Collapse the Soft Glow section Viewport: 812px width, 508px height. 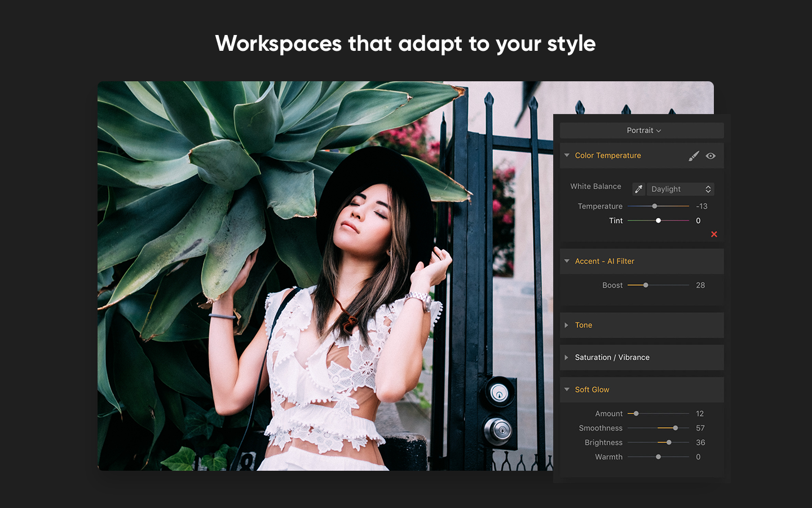point(567,389)
